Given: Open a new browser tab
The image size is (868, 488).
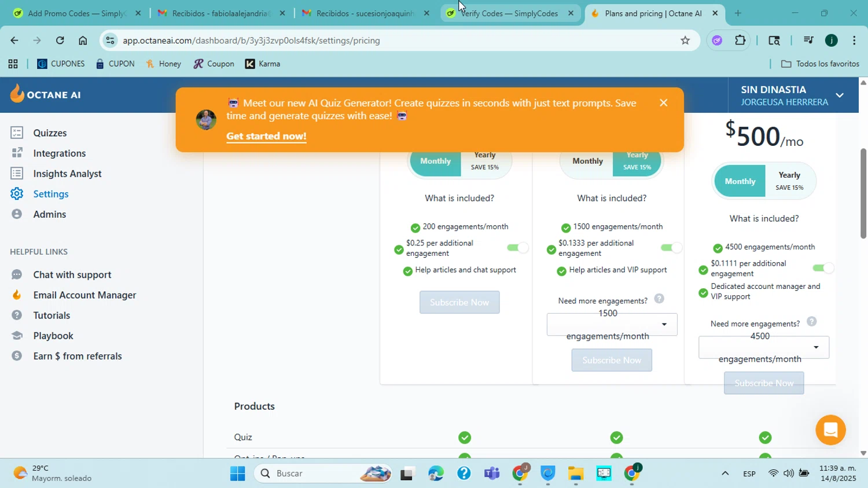Looking at the screenshot, I should coord(738,13).
